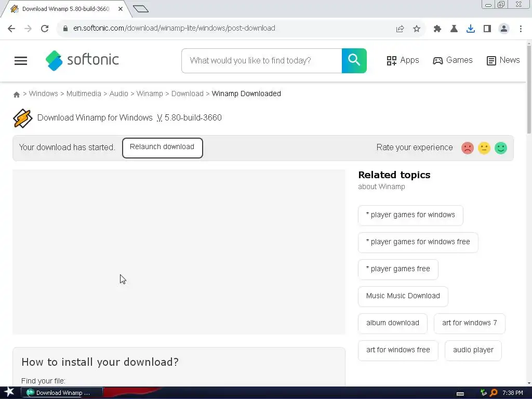Click the browser address bar URL
The width and height of the screenshot is (532, 399).
click(x=174, y=29)
